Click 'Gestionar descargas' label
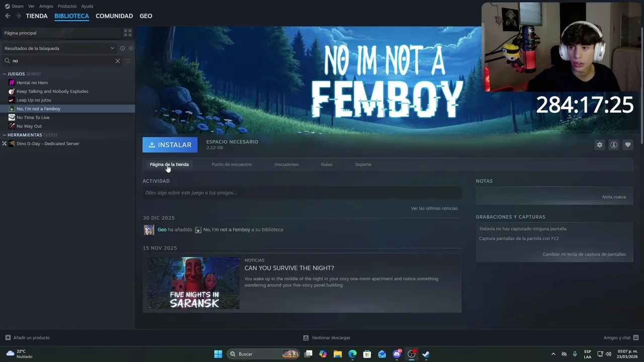The height and width of the screenshot is (362, 644). 331,338
